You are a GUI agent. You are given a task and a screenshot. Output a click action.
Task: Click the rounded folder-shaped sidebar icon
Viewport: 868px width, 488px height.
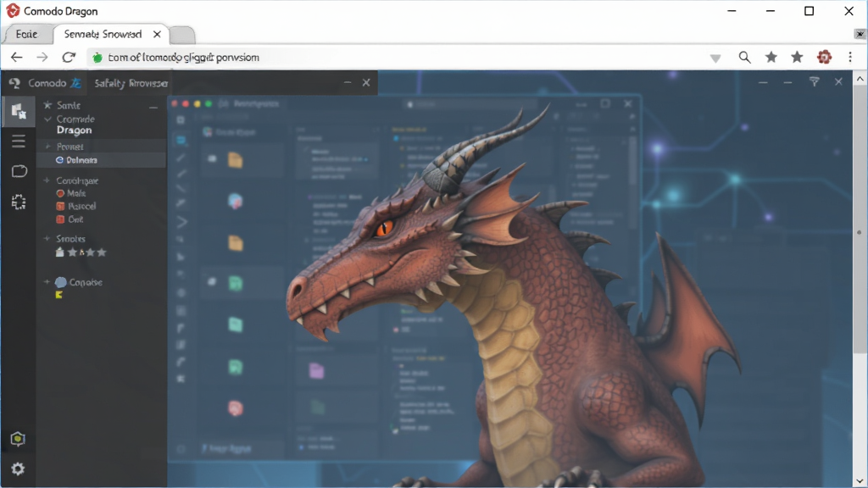[19, 171]
